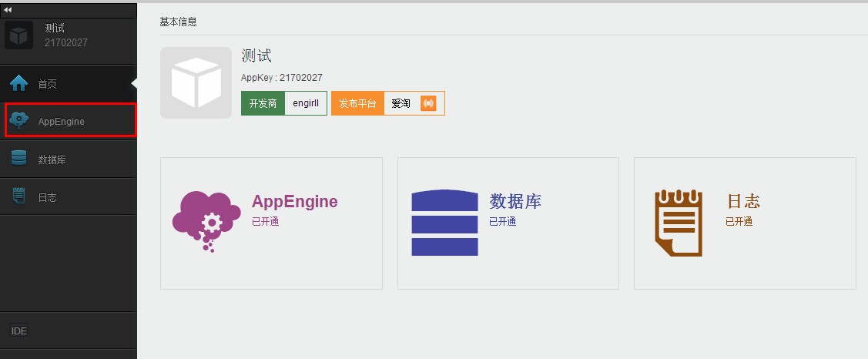The width and height of the screenshot is (868, 359).
Task: Click the purple AppEngine card title
Action: (x=294, y=201)
